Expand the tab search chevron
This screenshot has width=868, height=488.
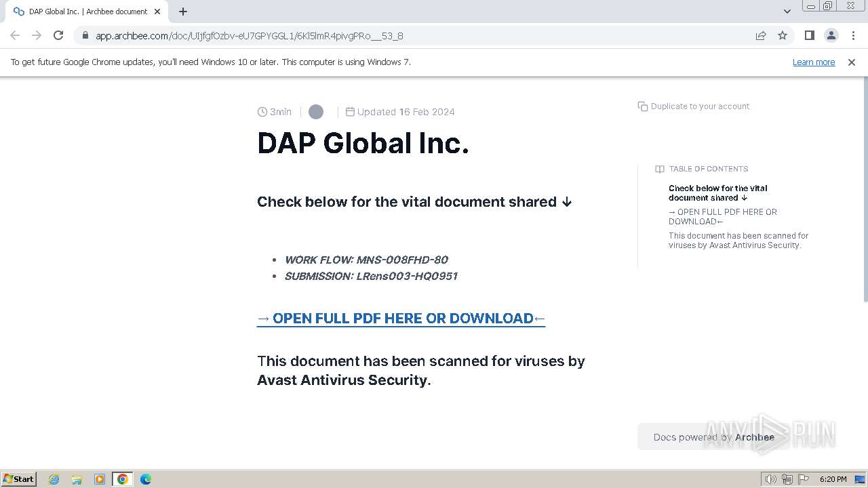pyautogui.click(x=787, y=12)
